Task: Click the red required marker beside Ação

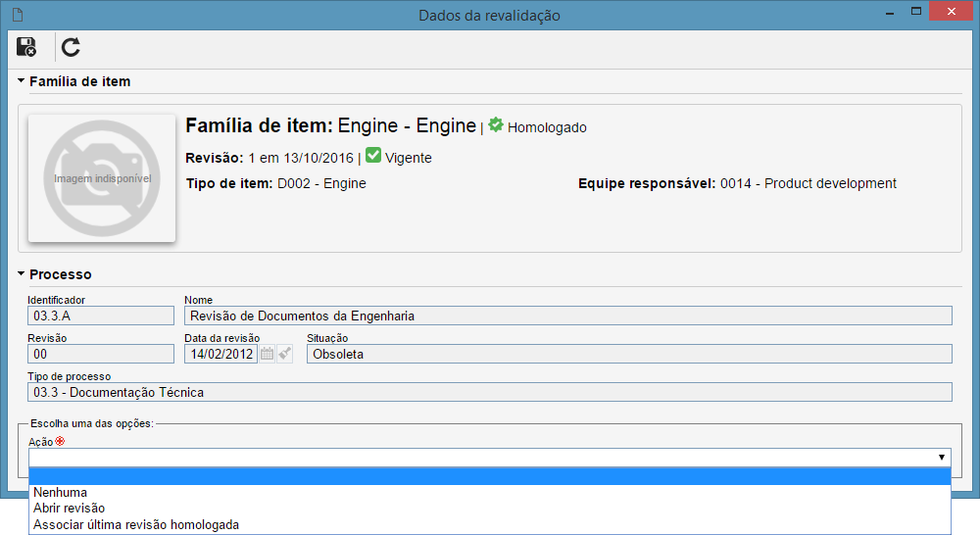Action: point(60,441)
